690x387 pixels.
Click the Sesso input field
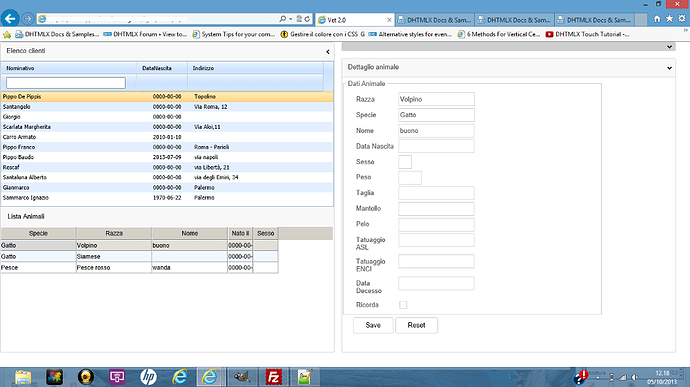[405, 162]
